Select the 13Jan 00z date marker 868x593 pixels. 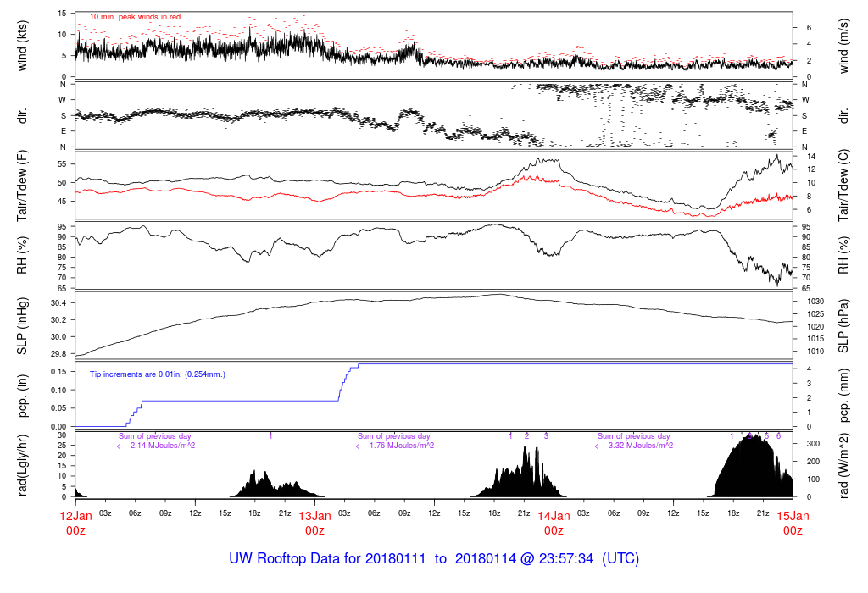tap(314, 523)
